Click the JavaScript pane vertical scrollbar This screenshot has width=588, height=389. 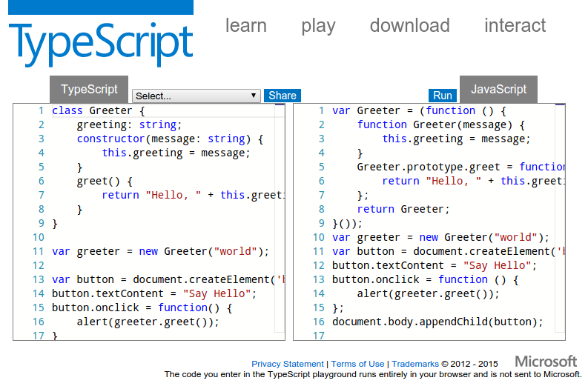pos(560,218)
